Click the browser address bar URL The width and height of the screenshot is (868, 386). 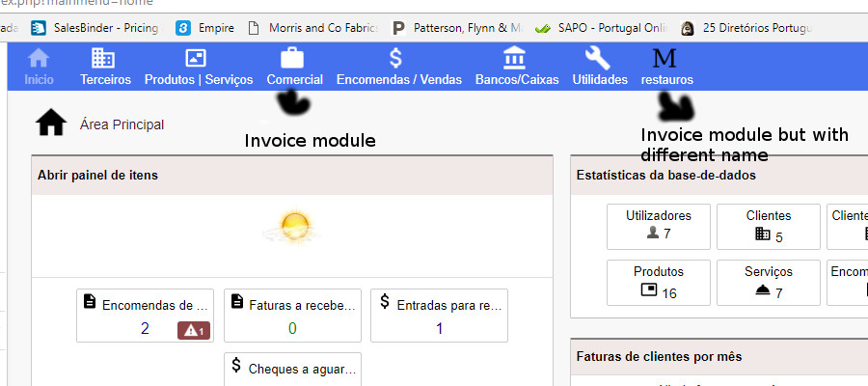[76, 3]
